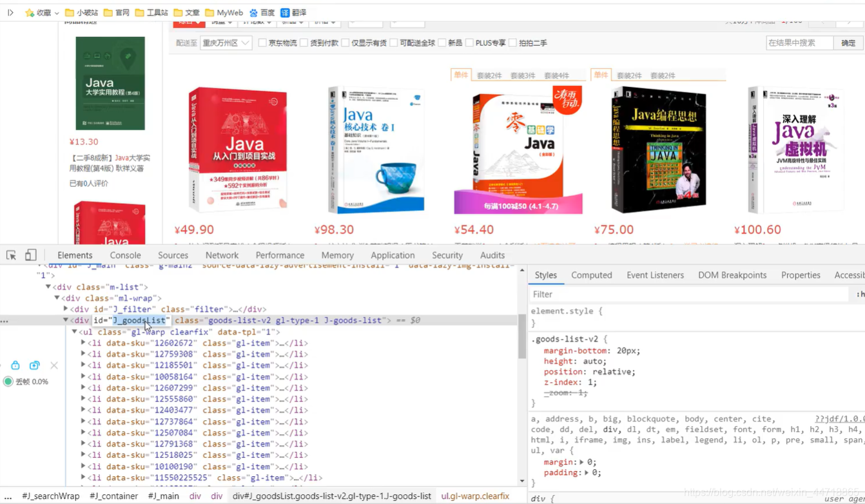This screenshot has height=504, width=865.
Task: Open the 工具站 bookmark folder
Action: 151,12
